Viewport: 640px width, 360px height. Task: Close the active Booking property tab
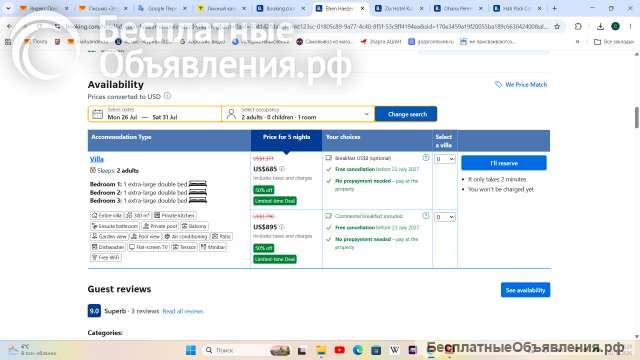pos(362,8)
